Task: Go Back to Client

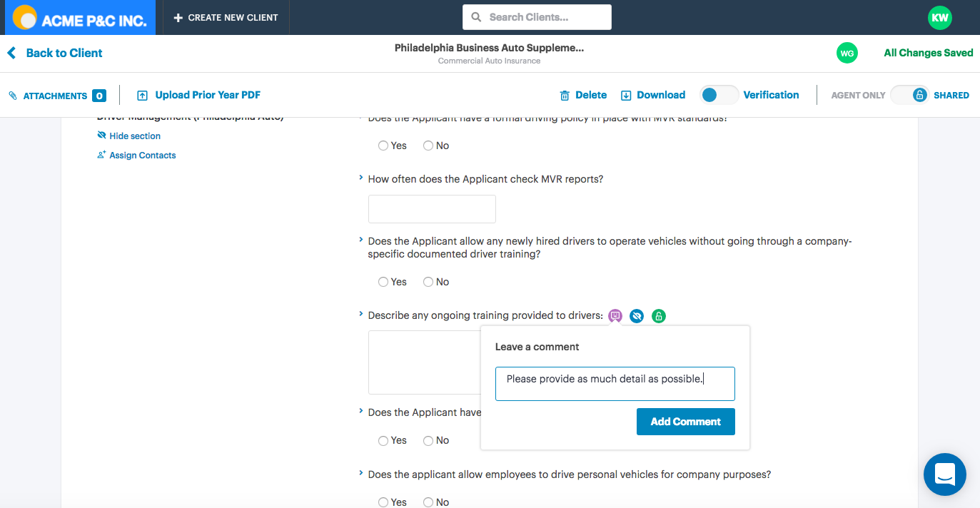Action: (x=55, y=53)
